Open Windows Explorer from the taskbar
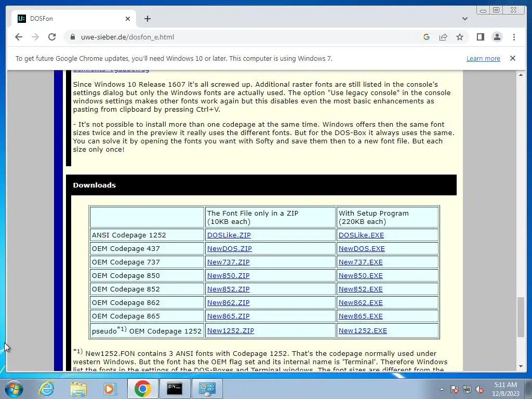Image resolution: width=532 pixels, height=399 pixels. tap(78, 389)
